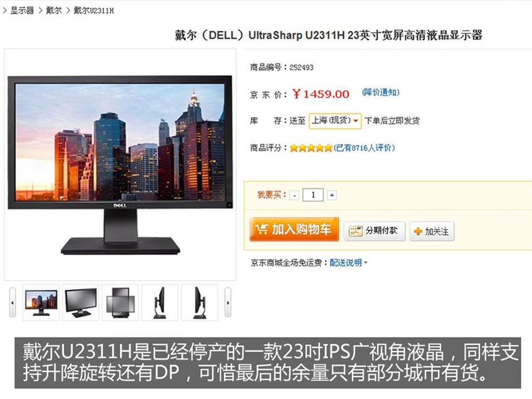Select the rotated screen view thumbnail
This screenshot has height=399, width=532.
(x=120, y=303)
